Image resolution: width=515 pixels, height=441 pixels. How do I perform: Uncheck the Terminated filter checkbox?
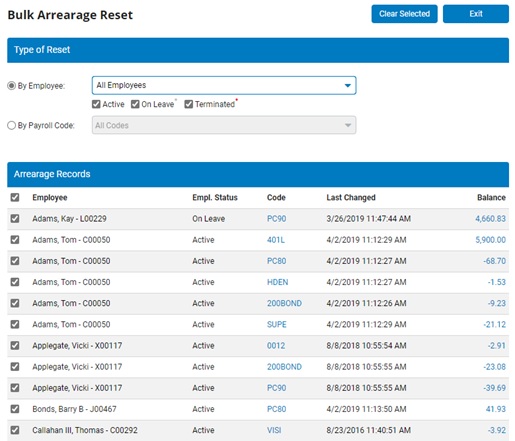(x=189, y=104)
